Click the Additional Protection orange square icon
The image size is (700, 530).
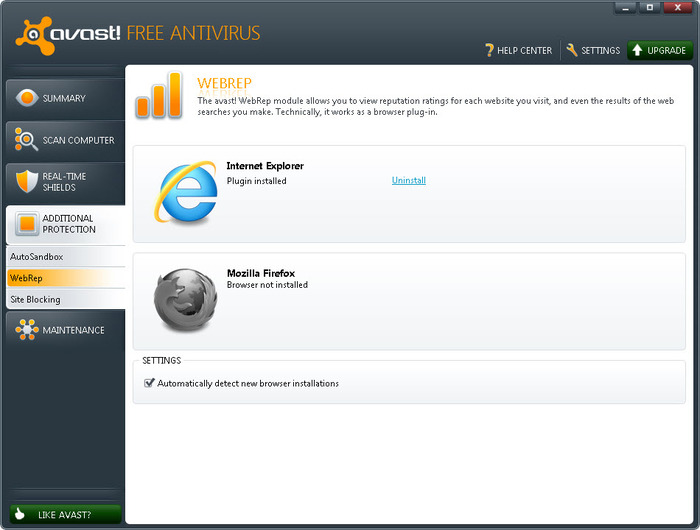click(x=27, y=223)
